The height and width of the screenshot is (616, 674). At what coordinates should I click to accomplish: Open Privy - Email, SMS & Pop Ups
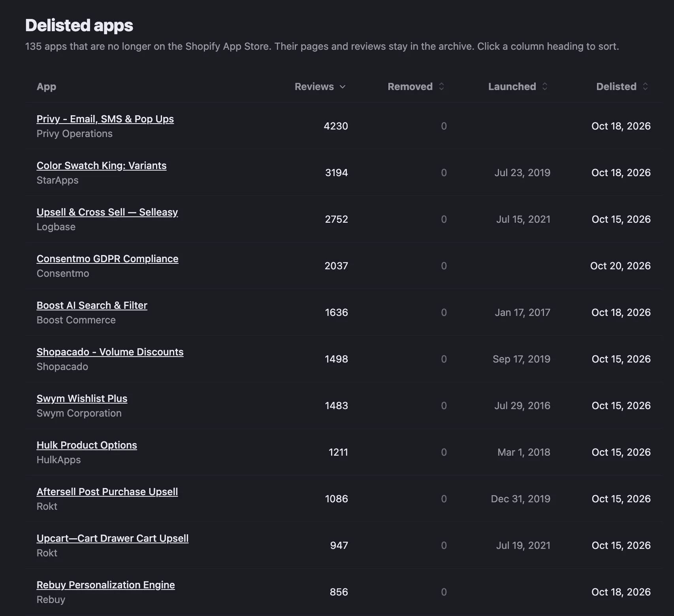point(105,119)
